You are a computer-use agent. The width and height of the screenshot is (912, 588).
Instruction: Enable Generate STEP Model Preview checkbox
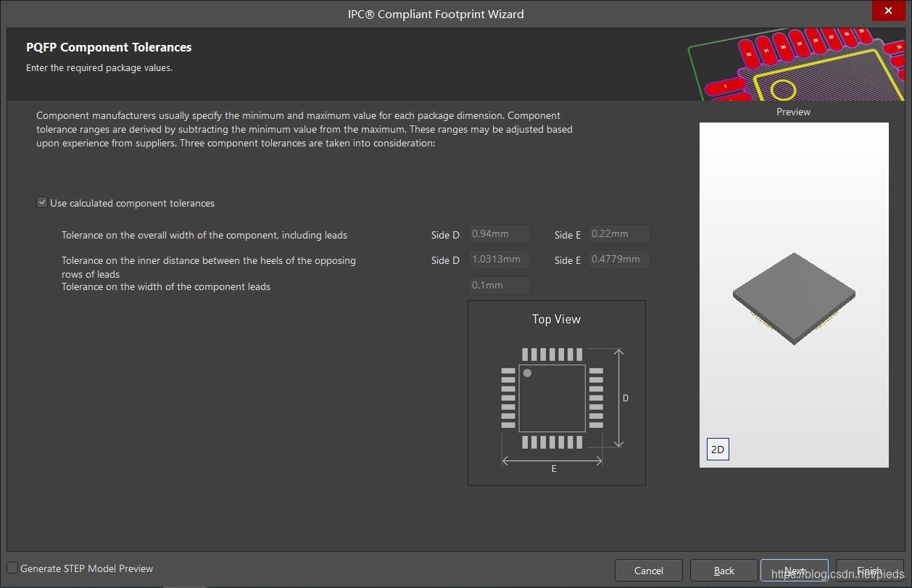pyautogui.click(x=13, y=568)
